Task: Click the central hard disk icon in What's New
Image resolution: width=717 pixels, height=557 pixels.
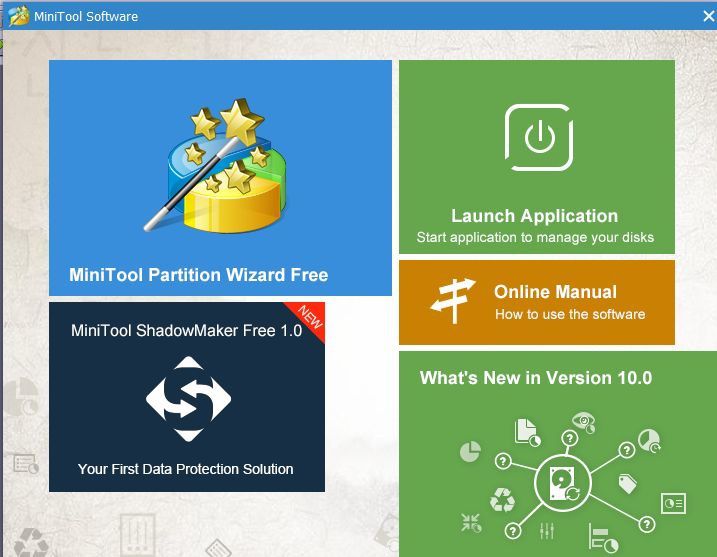Action: click(562, 483)
